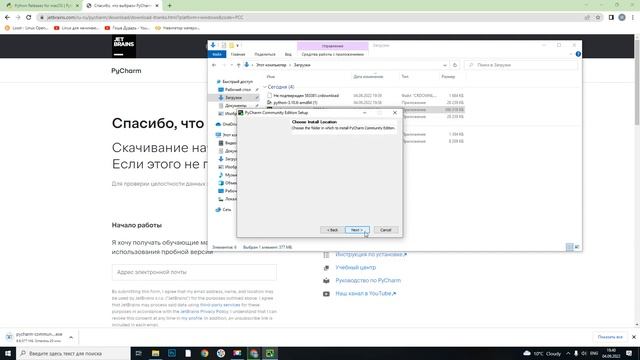Open the weather 10°C Cloudy widget
This screenshot has width=640, height=360.
(542, 353)
